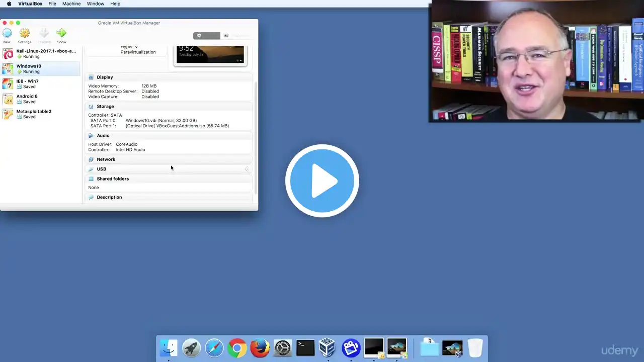Image resolution: width=644 pixels, height=362 pixels.
Task: Click the Windows10 VM OS icon
Action: click(8, 69)
